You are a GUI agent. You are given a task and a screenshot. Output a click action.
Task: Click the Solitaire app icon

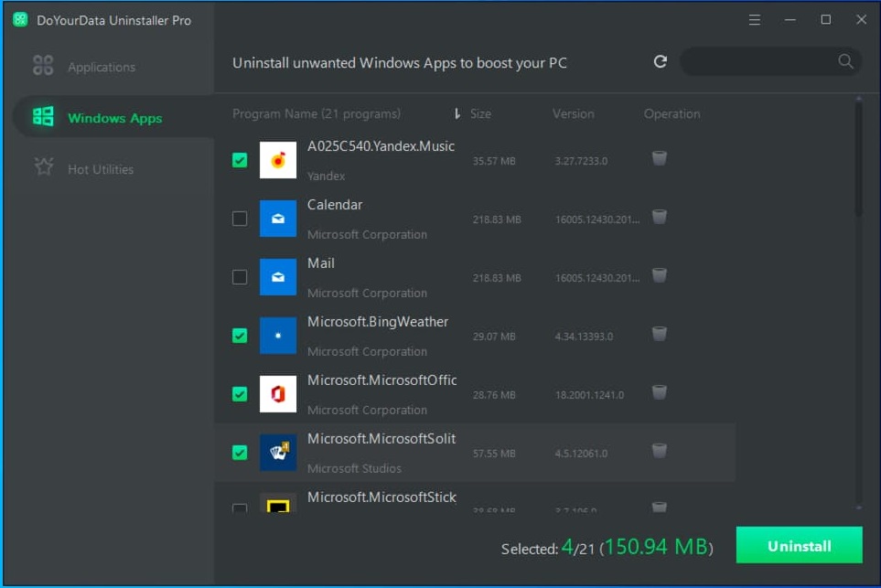[278, 452]
